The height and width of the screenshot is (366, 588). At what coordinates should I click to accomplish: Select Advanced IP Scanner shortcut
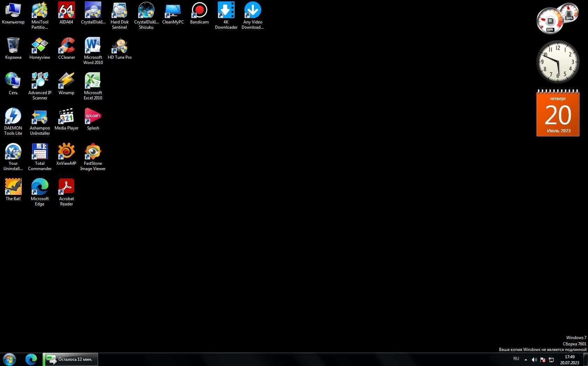click(x=40, y=86)
